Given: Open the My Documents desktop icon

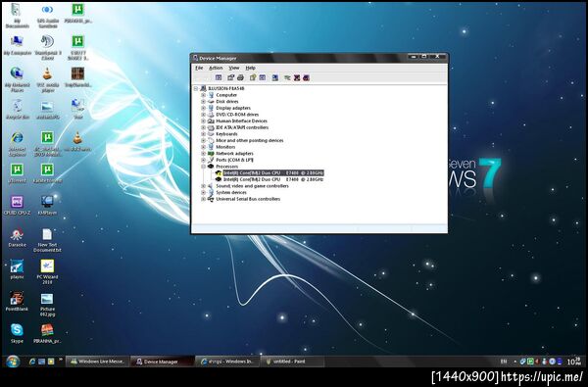Looking at the screenshot, I should click(x=17, y=16).
